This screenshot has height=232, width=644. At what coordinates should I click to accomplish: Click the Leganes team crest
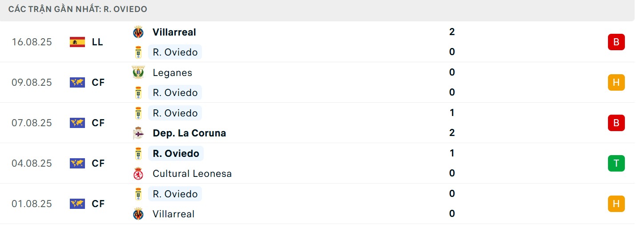pos(138,72)
